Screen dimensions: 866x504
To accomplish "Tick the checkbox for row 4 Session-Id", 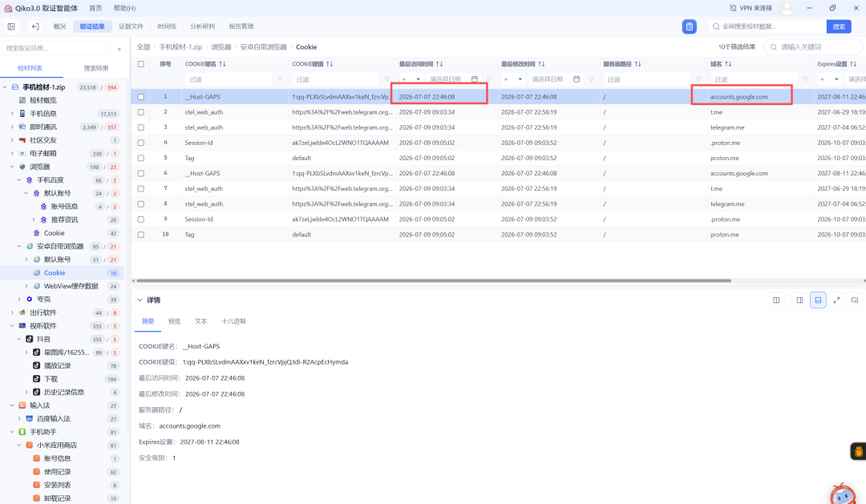I will click(x=141, y=143).
